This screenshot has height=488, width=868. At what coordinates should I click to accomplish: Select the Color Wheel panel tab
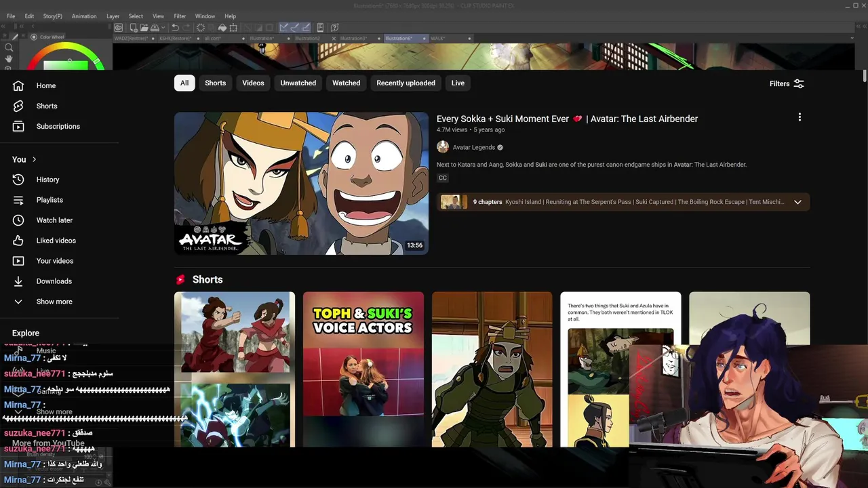click(x=47, y=37)
